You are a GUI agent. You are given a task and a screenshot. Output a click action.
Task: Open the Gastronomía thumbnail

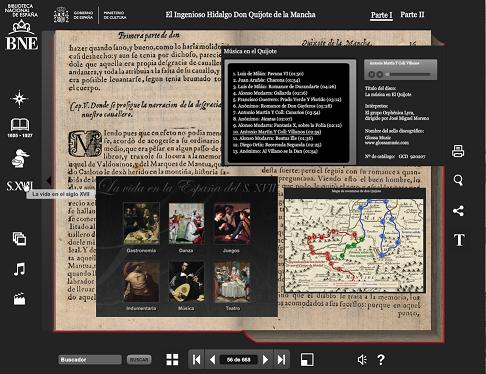141,224
